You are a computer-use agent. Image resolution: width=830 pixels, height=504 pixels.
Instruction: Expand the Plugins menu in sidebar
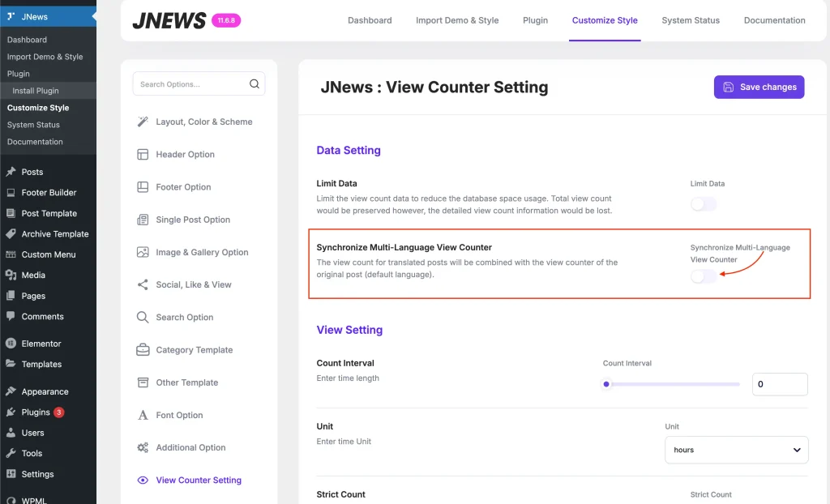[36, 412]
